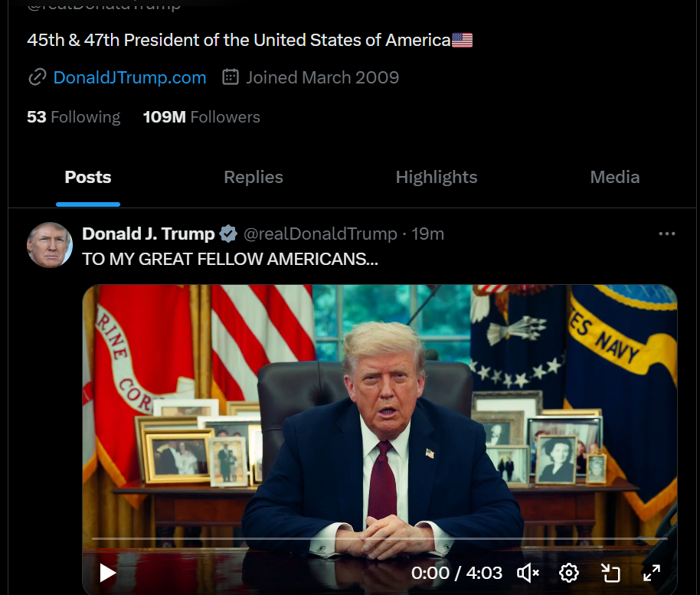The image size is (700, 595).
Task: Open the Media tab
Action: coord(615,177)
